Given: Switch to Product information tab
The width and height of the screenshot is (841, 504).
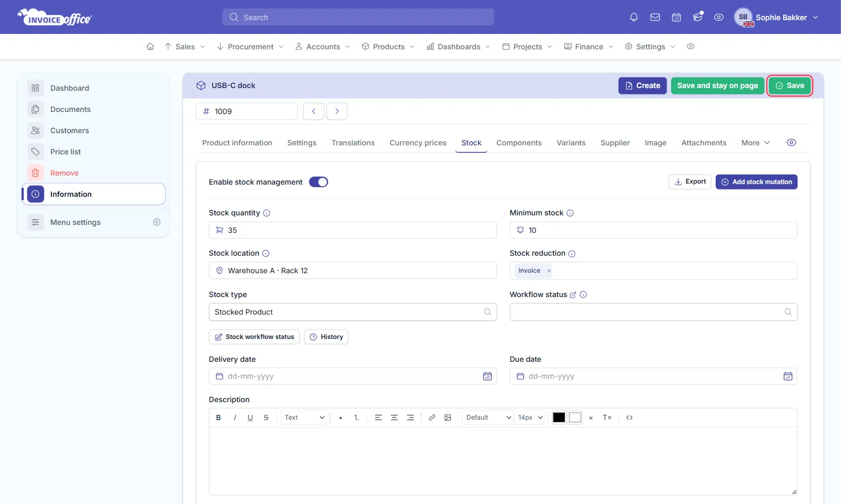Looking at the screenshot, I should point(237,143).
